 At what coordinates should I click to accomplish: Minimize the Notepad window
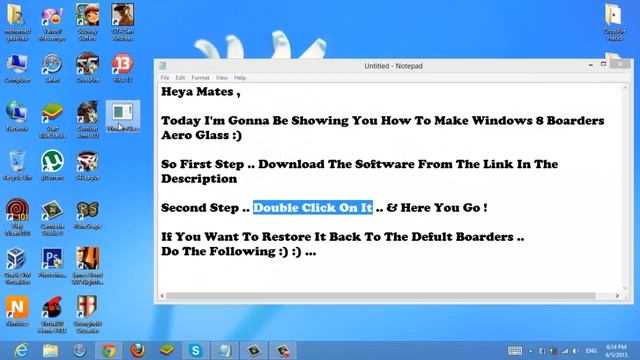(591, 65)
